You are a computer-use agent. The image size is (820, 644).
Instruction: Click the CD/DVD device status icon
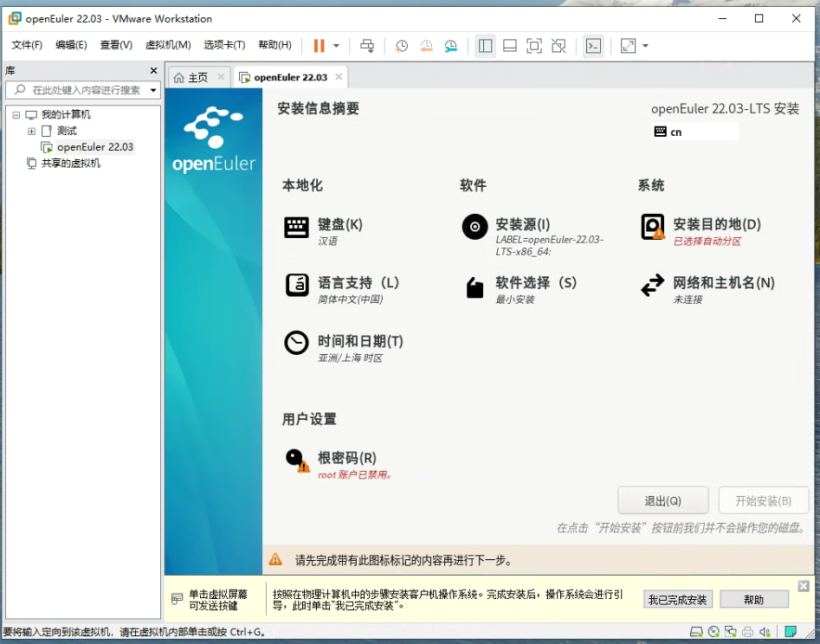(x=713, y=632)
